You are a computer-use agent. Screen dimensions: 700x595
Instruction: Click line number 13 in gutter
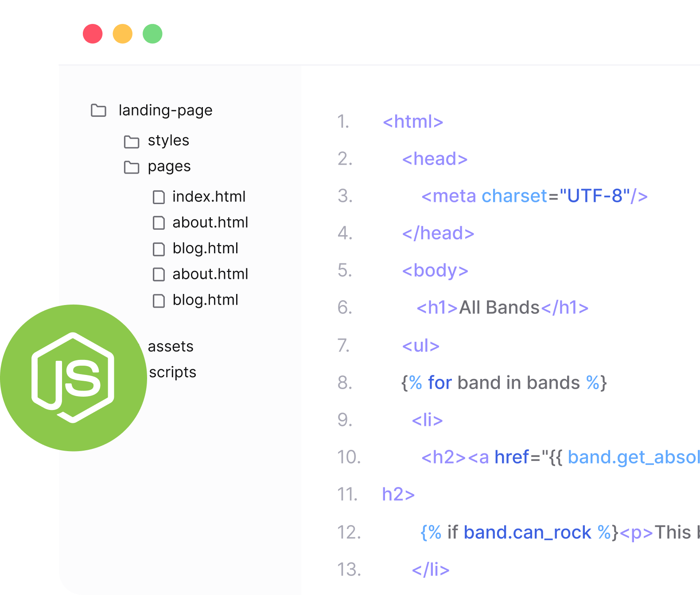[x=349, y=569]
